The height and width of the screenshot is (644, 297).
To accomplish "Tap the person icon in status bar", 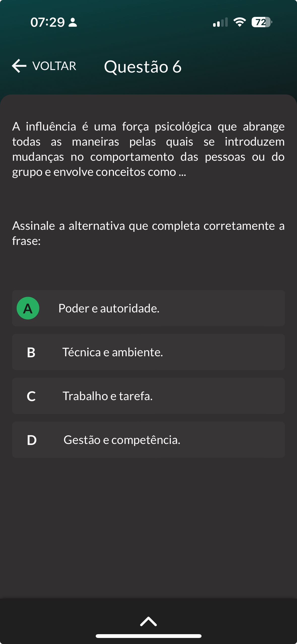I will 73,22.
